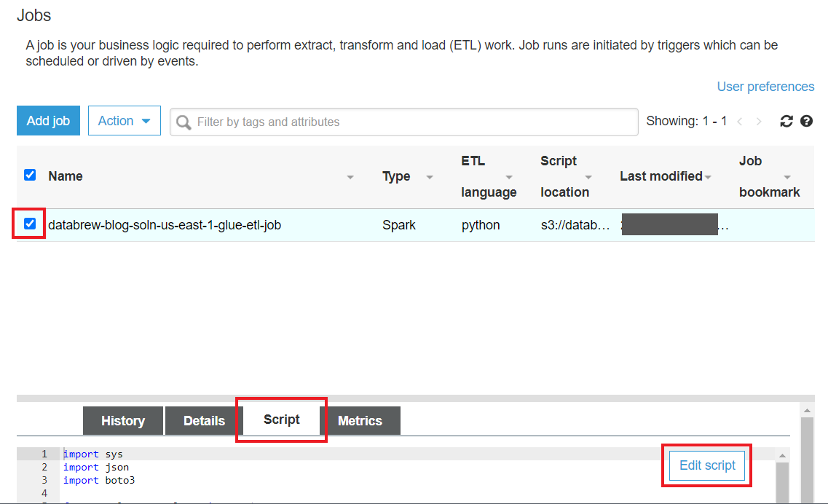Sort by Script location column arrow

point(588,177)
